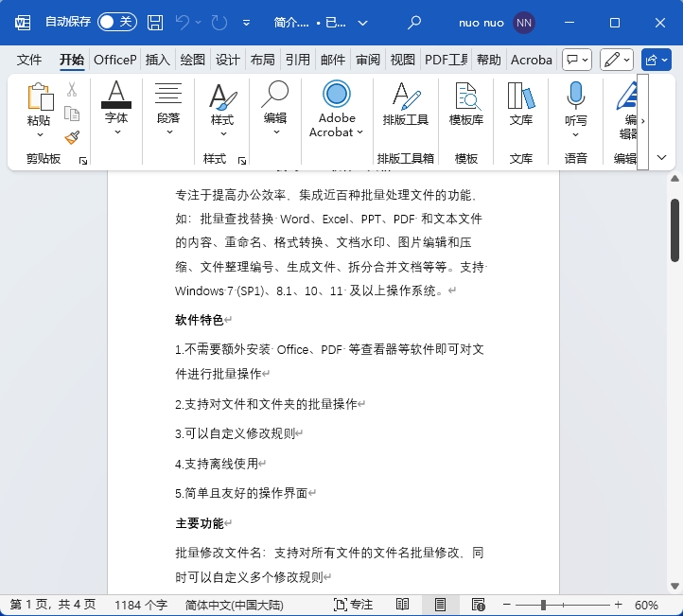Toggle the AutoSave switch

click(x=116, y=22)
